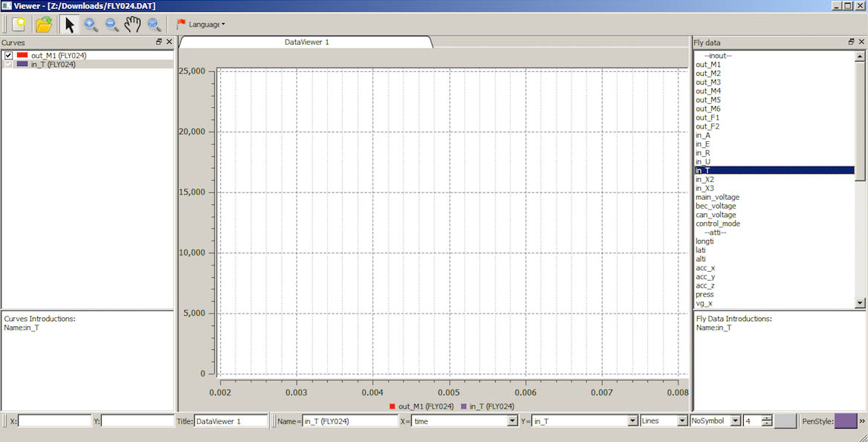Click the Title field DataViewer 1
The width and height of the screenshot is (868, 442).
pos(231,421)
